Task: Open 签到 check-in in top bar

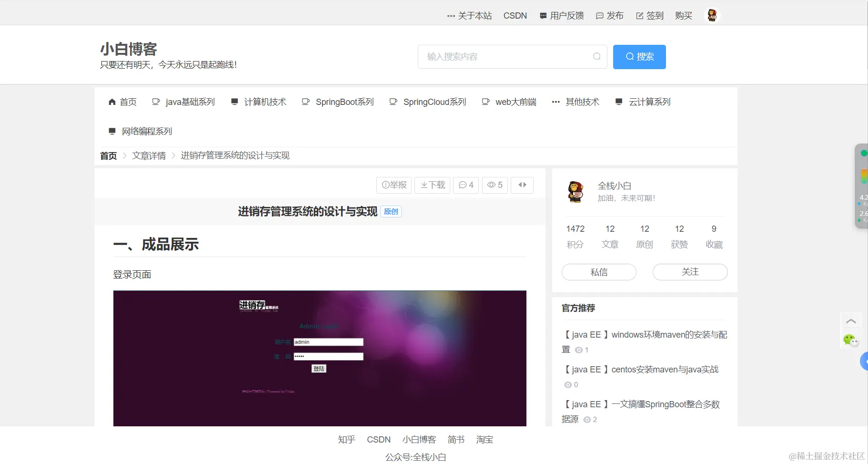Action: point(650,16)
